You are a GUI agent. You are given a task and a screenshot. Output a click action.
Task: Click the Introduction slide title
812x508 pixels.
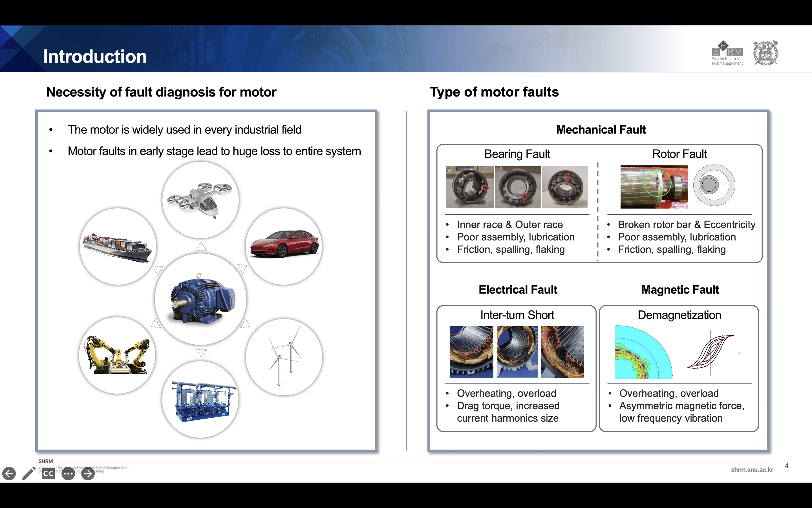click(x=95, y=56)
